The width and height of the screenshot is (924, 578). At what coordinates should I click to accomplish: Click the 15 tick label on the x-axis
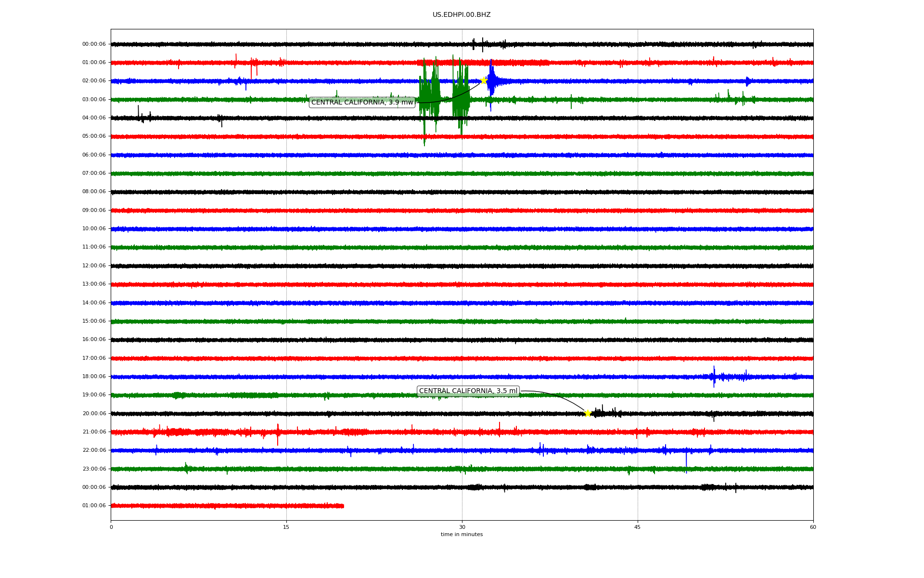286,527
